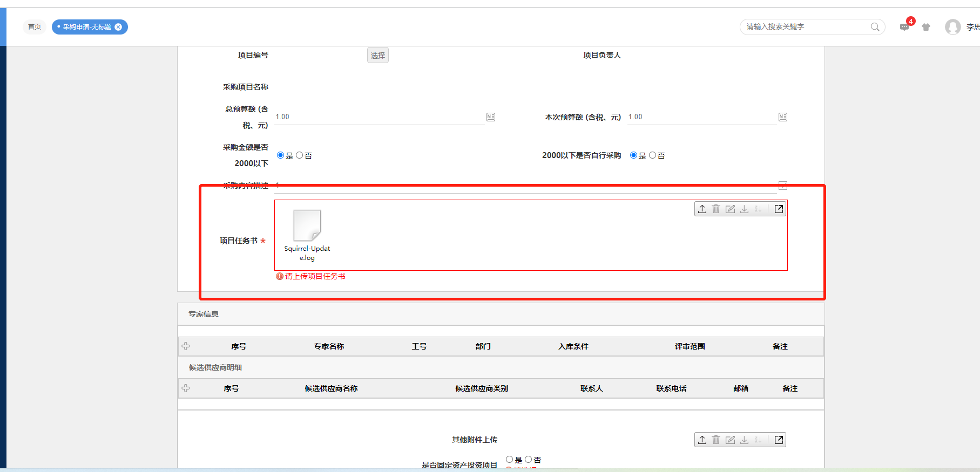Click the 入库条件 column header

[573, 346]
